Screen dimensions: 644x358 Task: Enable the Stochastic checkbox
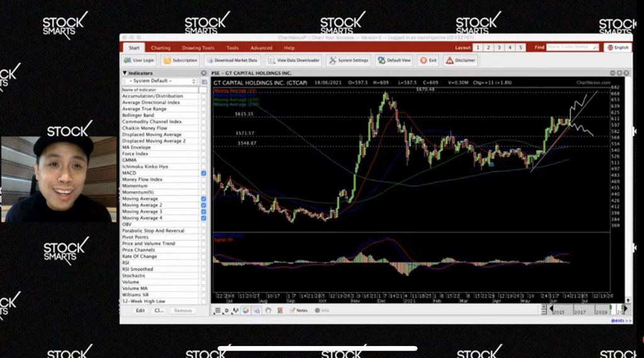[x=203, y=276]
